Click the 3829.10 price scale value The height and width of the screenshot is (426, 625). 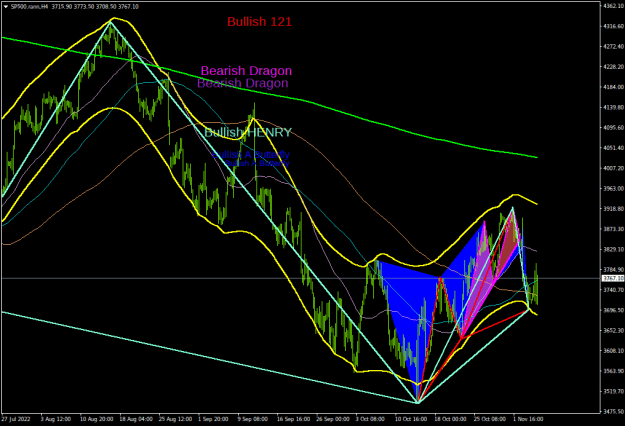(613, 249)
